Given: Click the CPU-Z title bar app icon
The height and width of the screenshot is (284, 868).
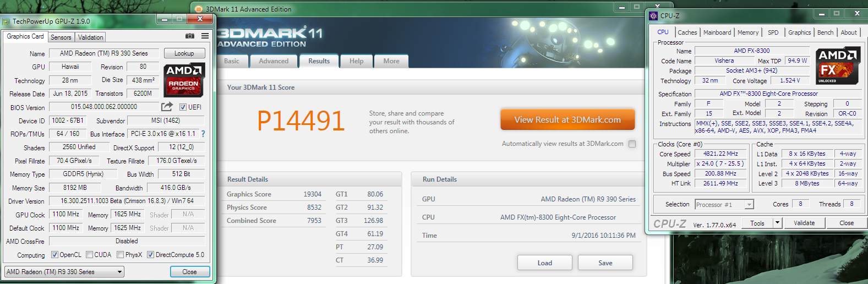Looking at the screenshot, I should pos(653,15).
